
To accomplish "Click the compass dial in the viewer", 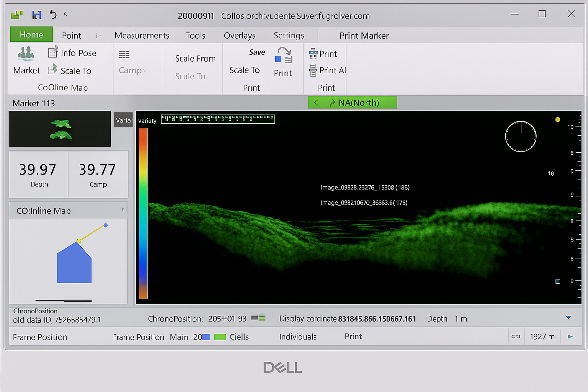I will tap(521, 137).
